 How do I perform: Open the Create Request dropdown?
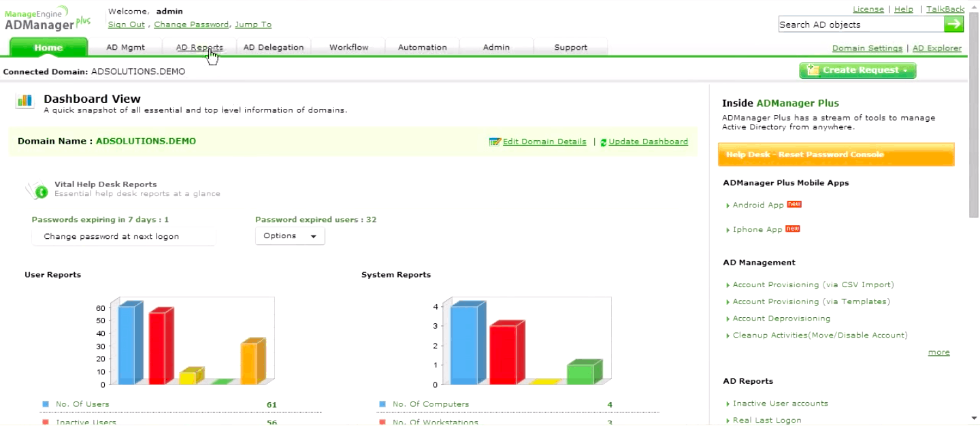tap(857, 70)
